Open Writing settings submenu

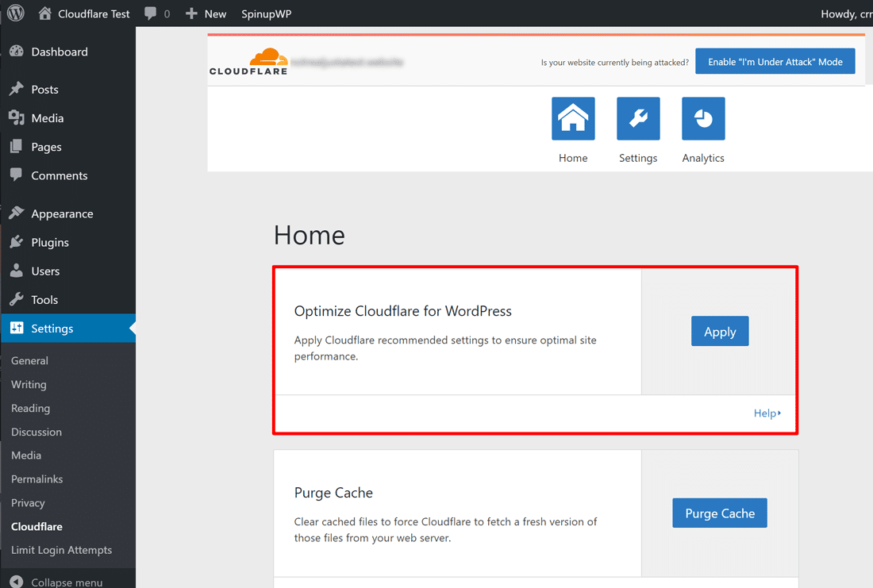pos(29,384)
